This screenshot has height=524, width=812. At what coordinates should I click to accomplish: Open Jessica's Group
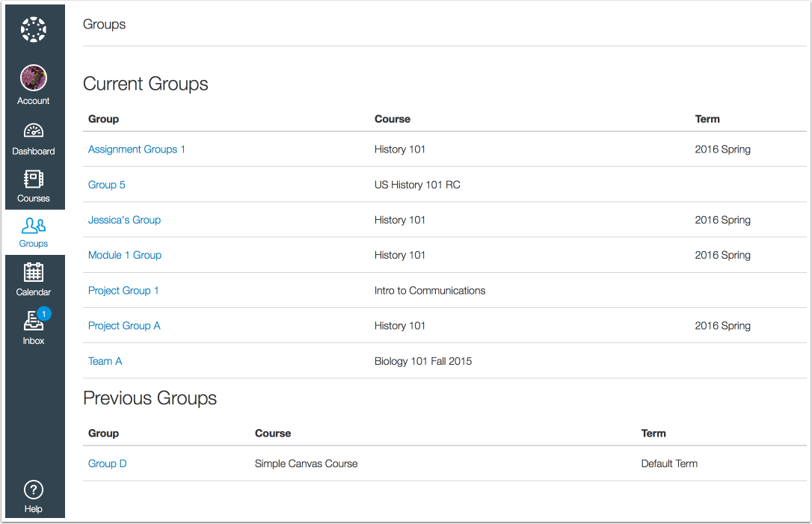124,220
